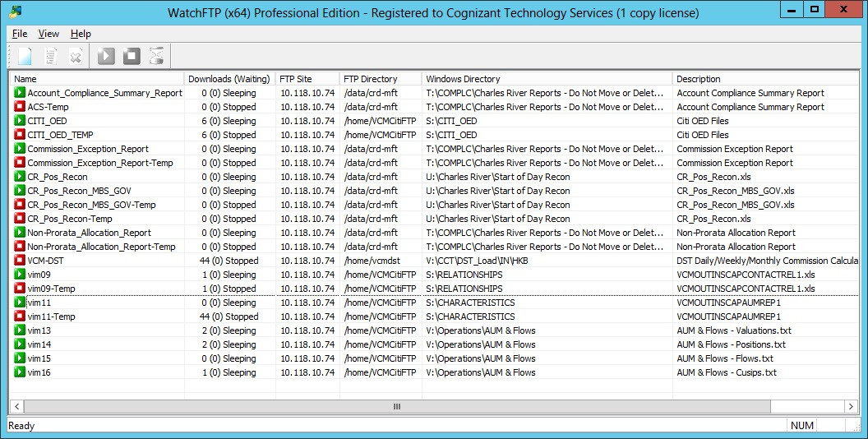Select the Account_Compliance_Summary_Report task name
This screenshot has width=868, height=439.
click(x=104, y=93)
